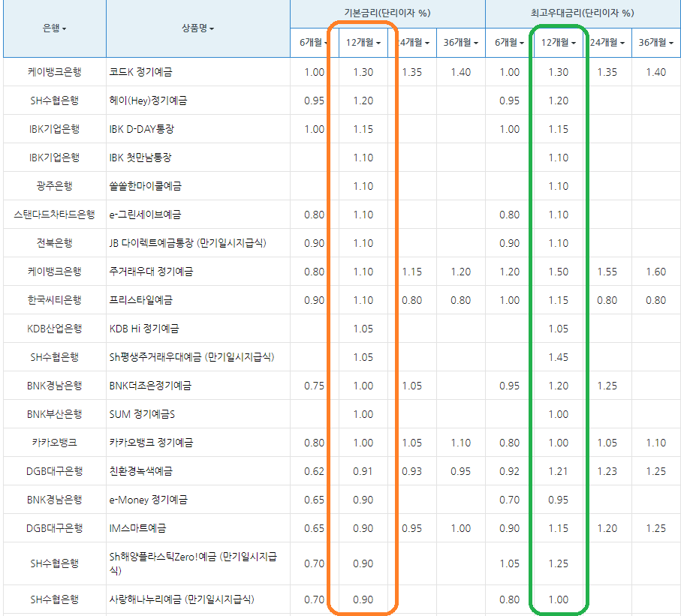The width and height of the screenshot is (681, 616).
Task: Select product IM스마트예금
Action: 137,528
